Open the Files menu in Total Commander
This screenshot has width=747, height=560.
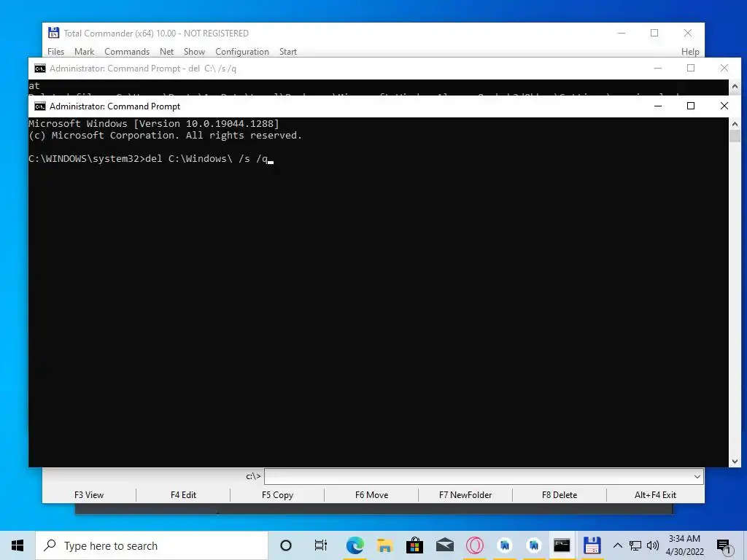(x=55, y=52)
